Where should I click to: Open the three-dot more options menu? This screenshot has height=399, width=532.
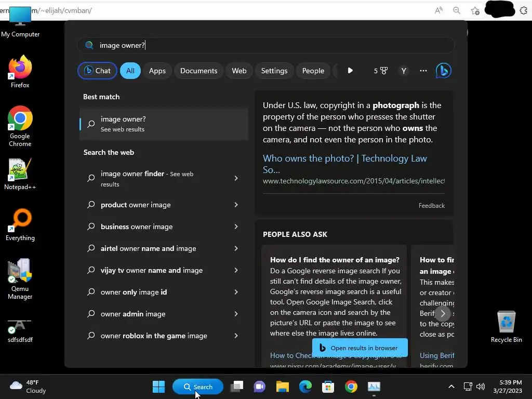[x=423, y=71]
